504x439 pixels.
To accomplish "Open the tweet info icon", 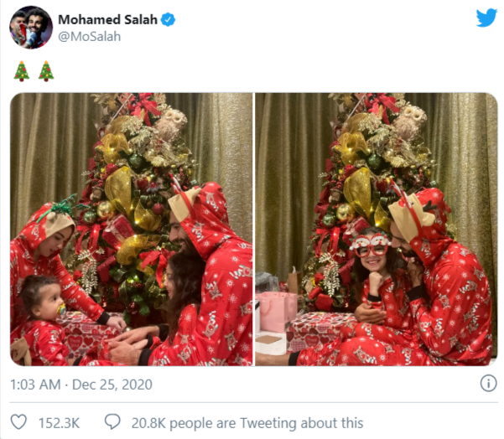I will tap(488, 384).
